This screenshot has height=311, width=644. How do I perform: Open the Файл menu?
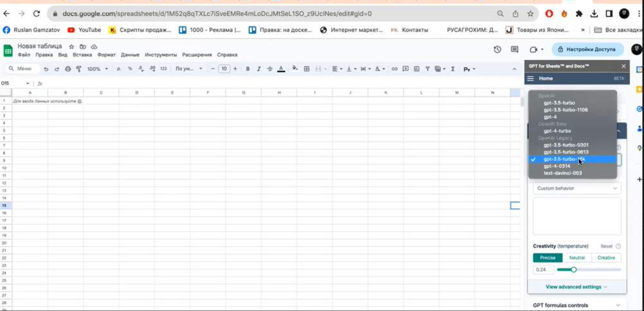click(x=24, y=55)
